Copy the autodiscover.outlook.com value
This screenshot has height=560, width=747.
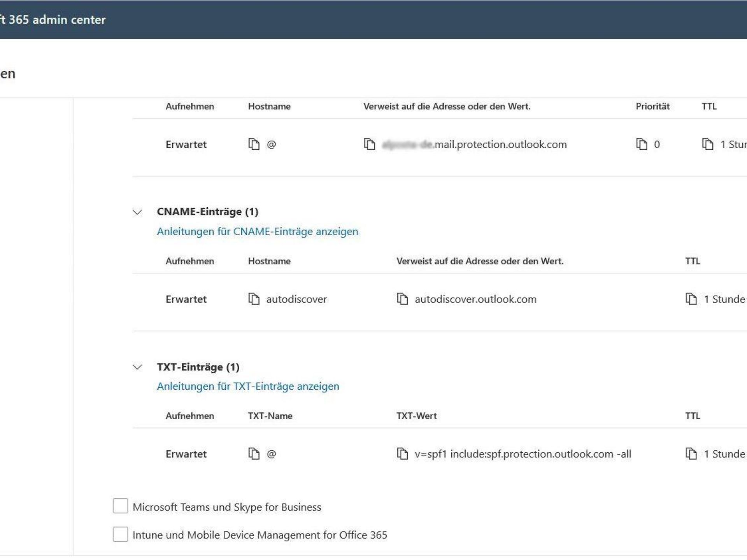point(402,299)
